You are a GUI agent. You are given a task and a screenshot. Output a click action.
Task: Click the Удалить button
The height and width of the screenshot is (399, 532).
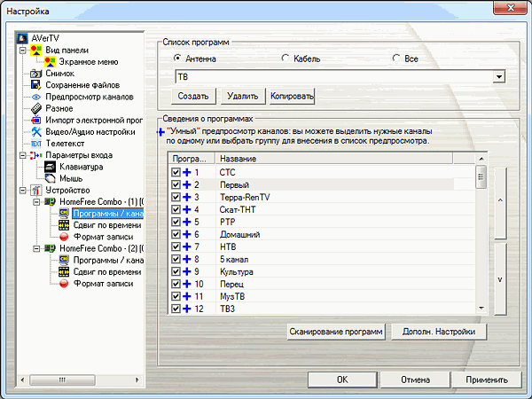pos(243,97)
